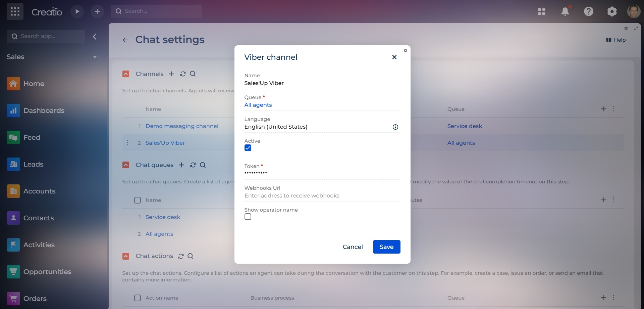Click the Webhooks Url field

coord(322,196)
